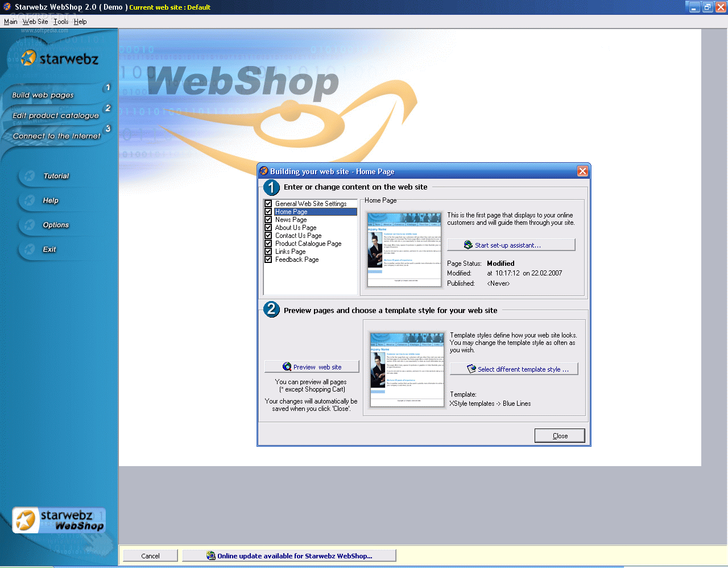Toggle the Links Page checkbox
Viewport: 728px width, 568px height.
268,251
